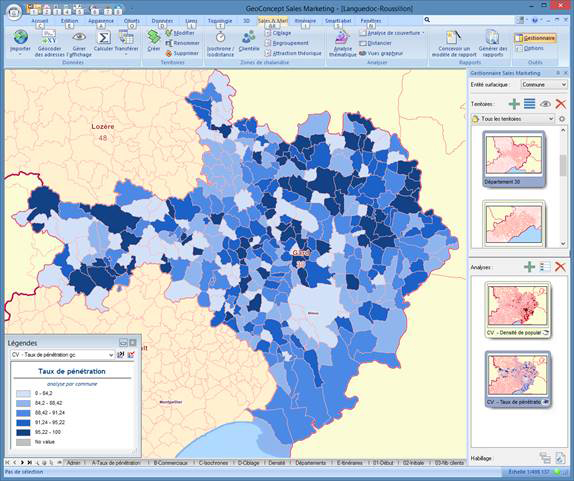Click the Habillage layers icon
This screenshot has height=481, width=574.
tap(545, 458)
